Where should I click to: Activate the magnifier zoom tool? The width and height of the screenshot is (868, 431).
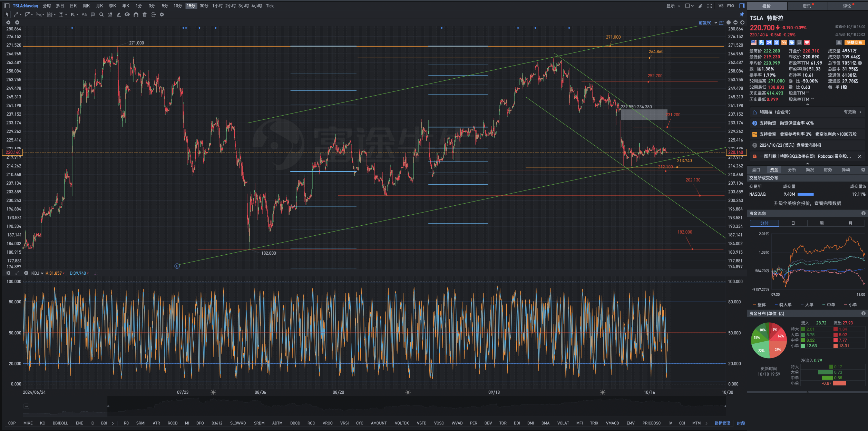click(101, 14)
